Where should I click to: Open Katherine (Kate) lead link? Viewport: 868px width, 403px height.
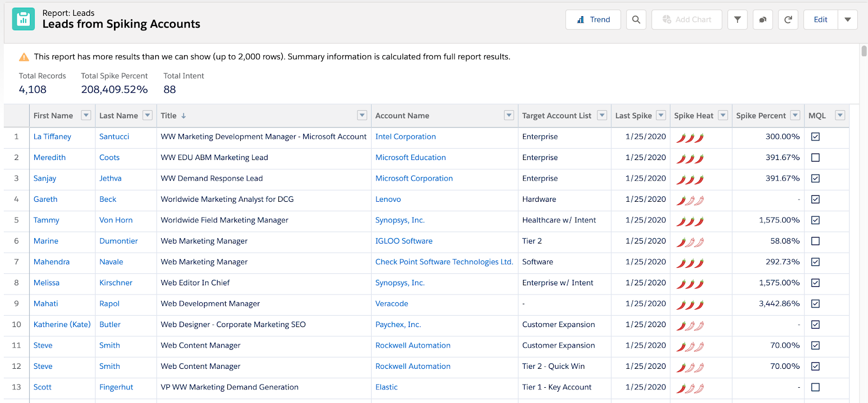point(62,324)
